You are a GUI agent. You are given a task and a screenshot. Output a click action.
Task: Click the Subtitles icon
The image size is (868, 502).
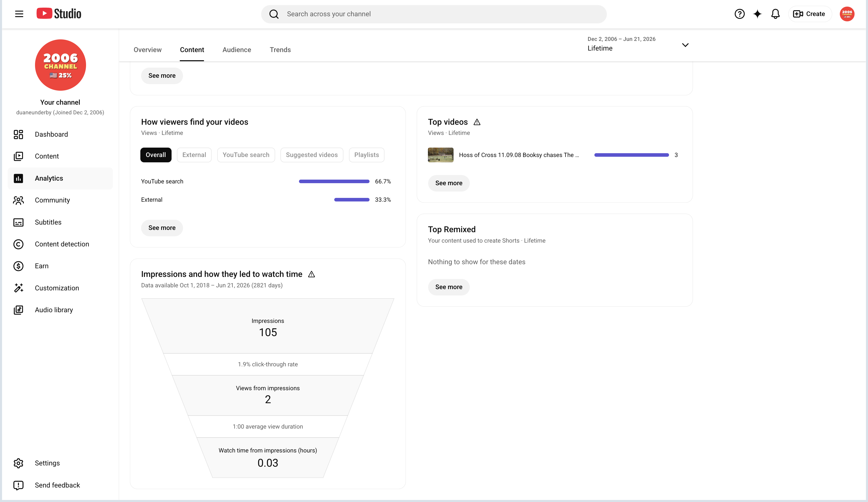pyautogui.click(x=18, y=222)
